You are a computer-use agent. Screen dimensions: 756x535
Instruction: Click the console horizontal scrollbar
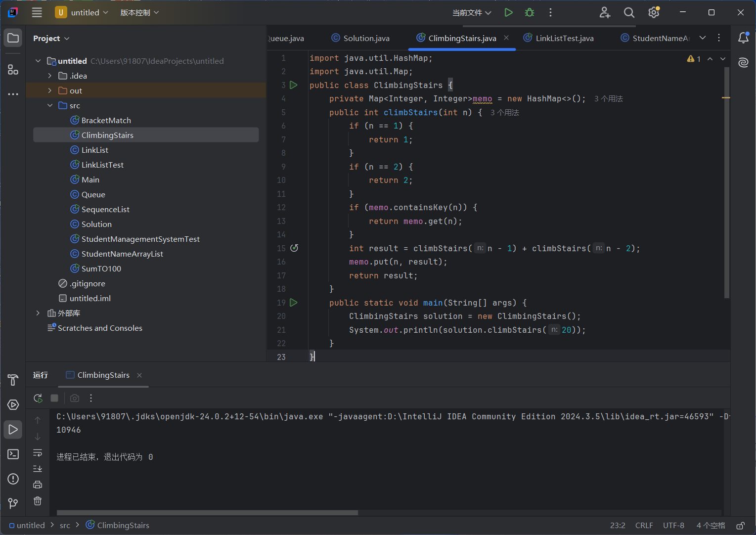(207, 513)
